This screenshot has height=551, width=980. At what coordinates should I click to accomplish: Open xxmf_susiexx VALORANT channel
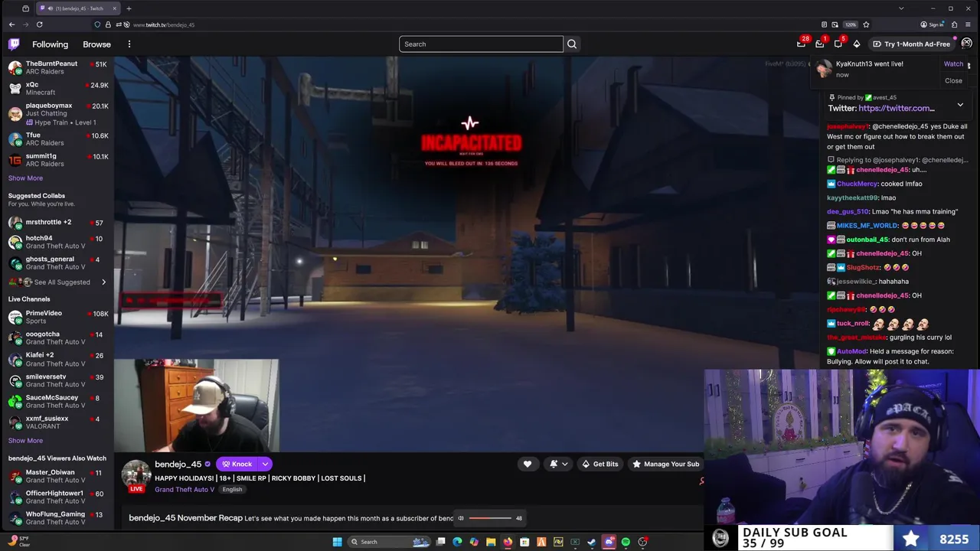pos(57,422)
